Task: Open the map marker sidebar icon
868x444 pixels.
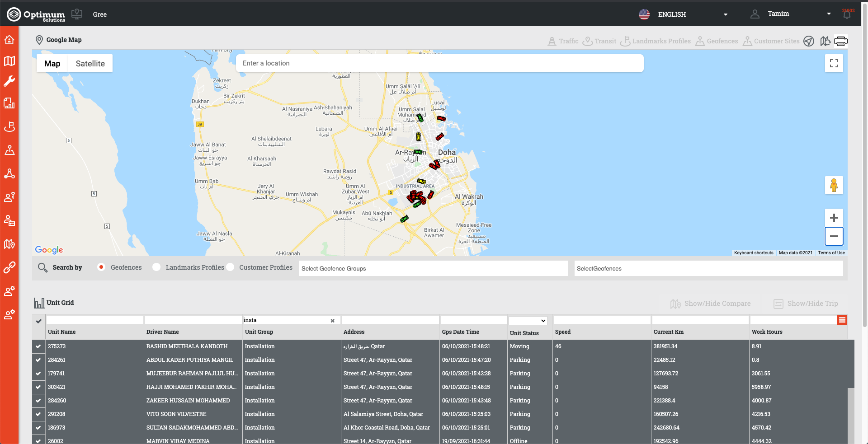Action: tap(9, 244)
